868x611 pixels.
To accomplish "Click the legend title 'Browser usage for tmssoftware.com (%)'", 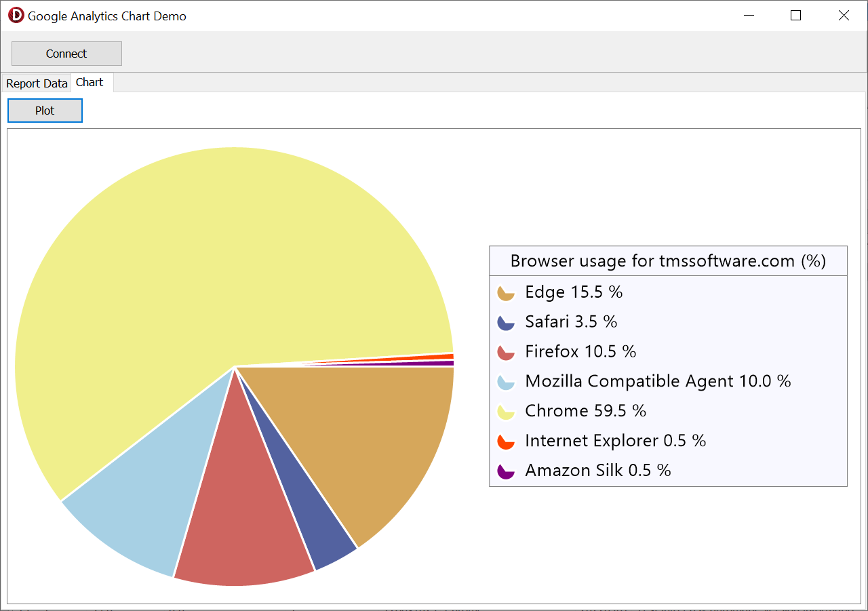I will pos(668,261).
